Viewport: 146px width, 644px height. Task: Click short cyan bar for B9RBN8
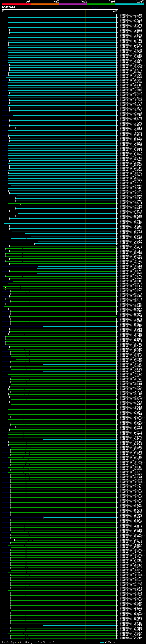pyautogui.click(x=80, y=326)
